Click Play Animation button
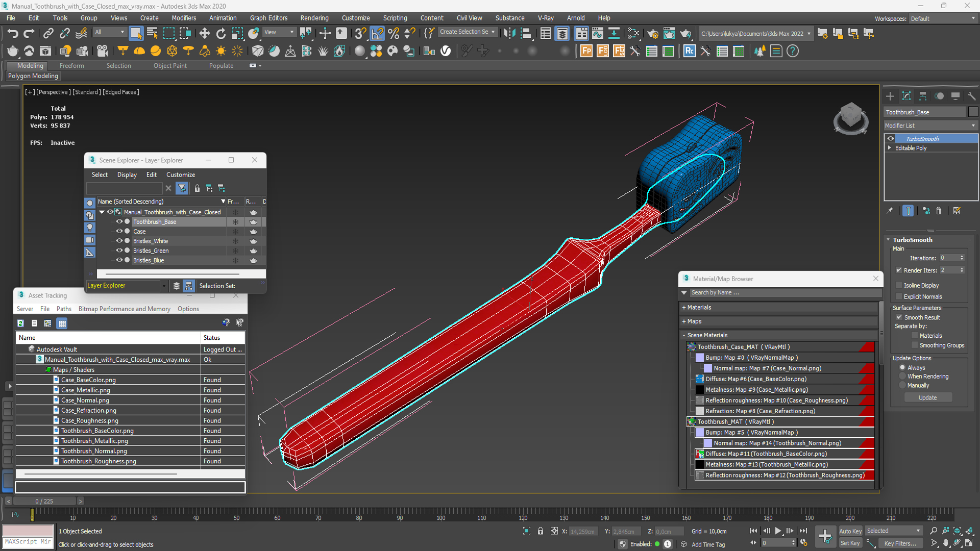980x551 pixels. click(778, 531)
